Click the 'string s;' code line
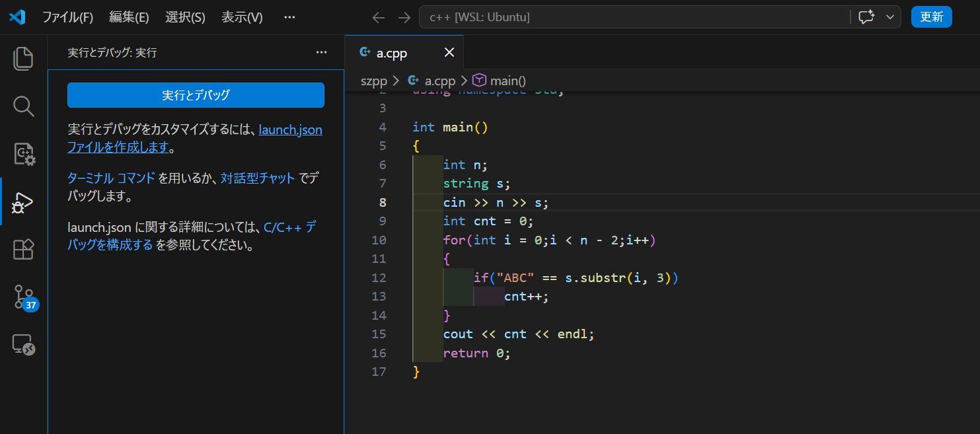 (x=477, y=183)
